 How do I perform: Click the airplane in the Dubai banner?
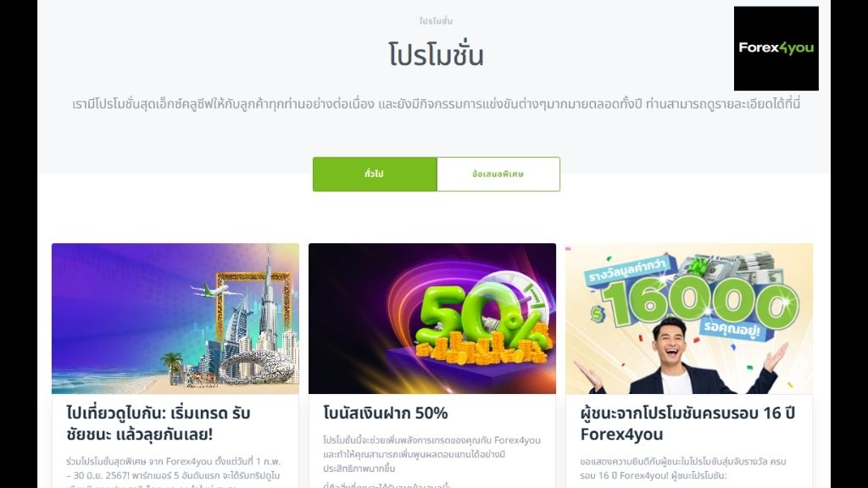213,290
